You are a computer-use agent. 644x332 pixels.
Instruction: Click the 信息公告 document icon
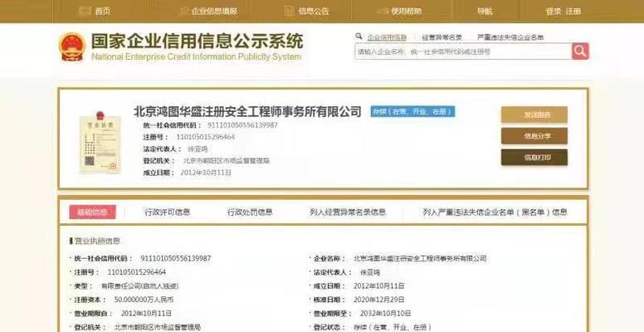pos(289,11)
